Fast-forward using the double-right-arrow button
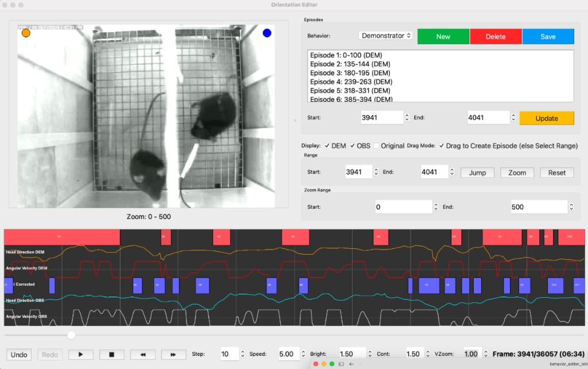This screenshot has width=588, height=369. 173,355
